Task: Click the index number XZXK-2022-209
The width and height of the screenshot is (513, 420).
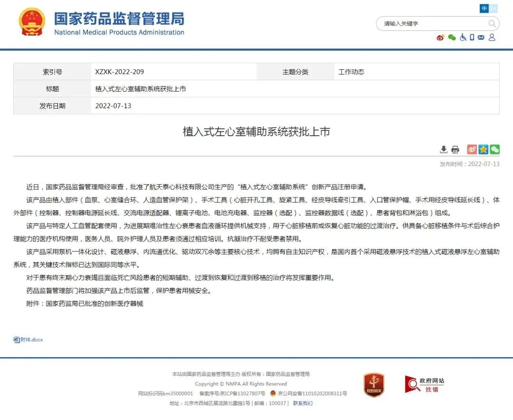Action: (119, 72)
